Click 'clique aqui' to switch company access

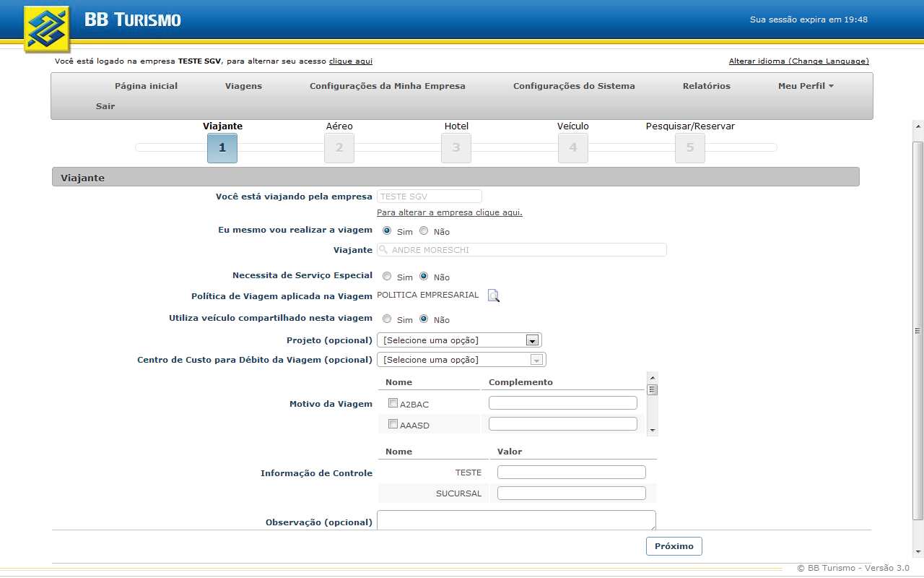coord(351,61)
